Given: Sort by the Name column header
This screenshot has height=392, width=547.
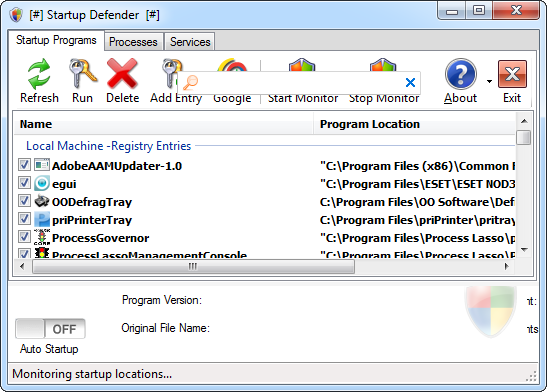Looking at the screenshot, I should click(x=163, y=124).
